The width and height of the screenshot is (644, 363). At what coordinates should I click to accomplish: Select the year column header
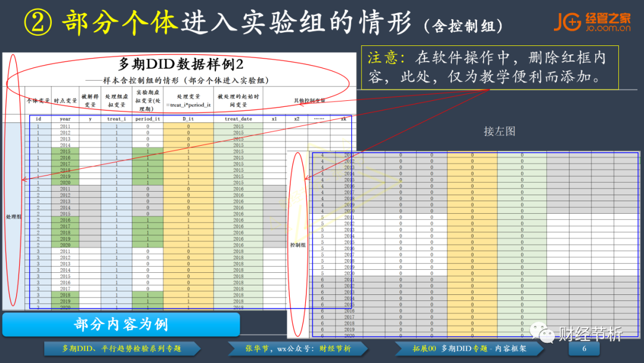pyautogui.click(x=65, y=119)
